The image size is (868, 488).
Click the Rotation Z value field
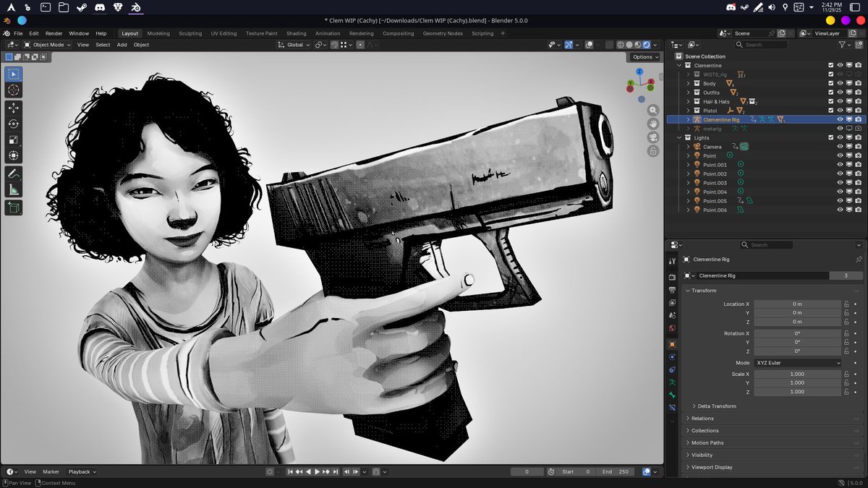tap(798, 351)
